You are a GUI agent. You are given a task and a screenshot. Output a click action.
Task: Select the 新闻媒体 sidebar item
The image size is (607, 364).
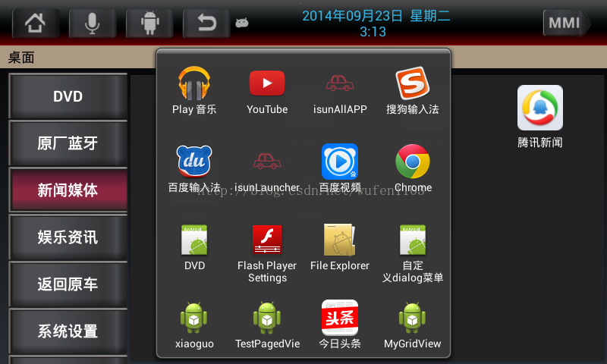pos(68,190)
